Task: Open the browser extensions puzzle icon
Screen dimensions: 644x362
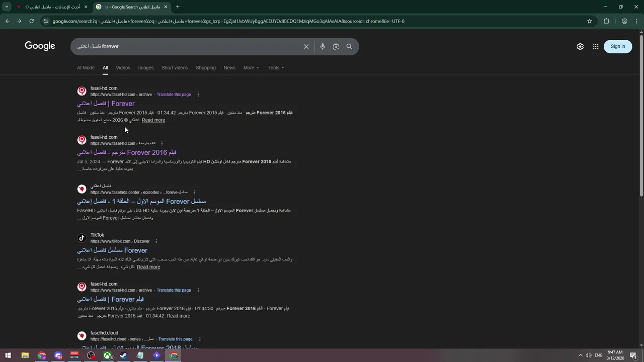Action: 607,21
